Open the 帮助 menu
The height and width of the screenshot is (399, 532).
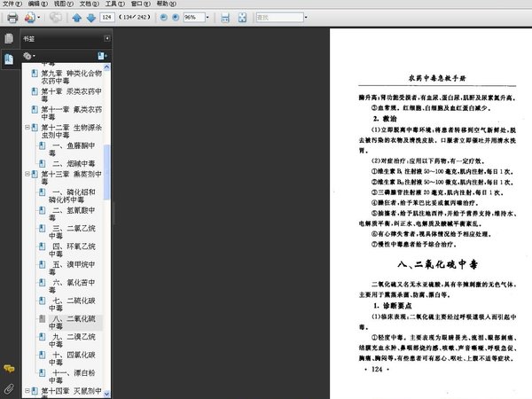167,4
